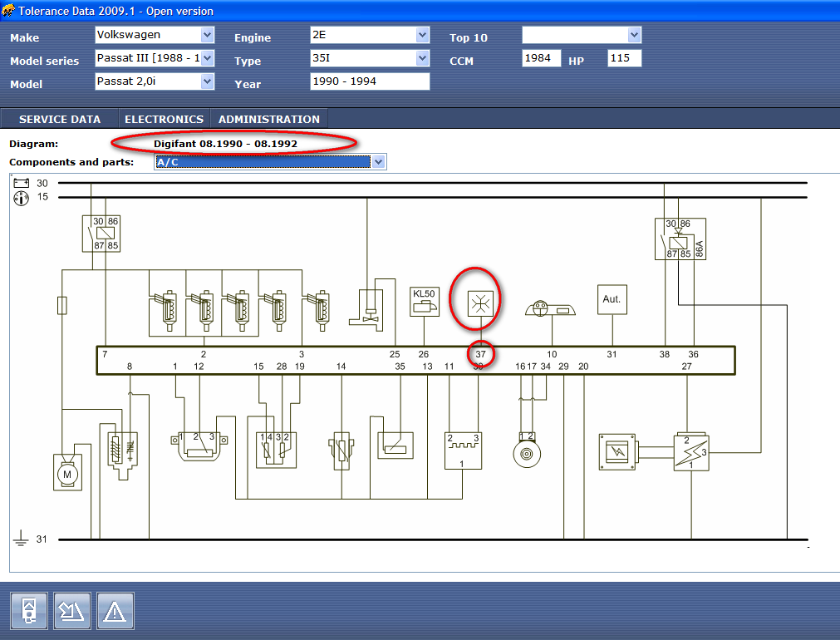Click the CCM field showing 1984
Screen dimensions: 840x640
(x=541, y=58)
